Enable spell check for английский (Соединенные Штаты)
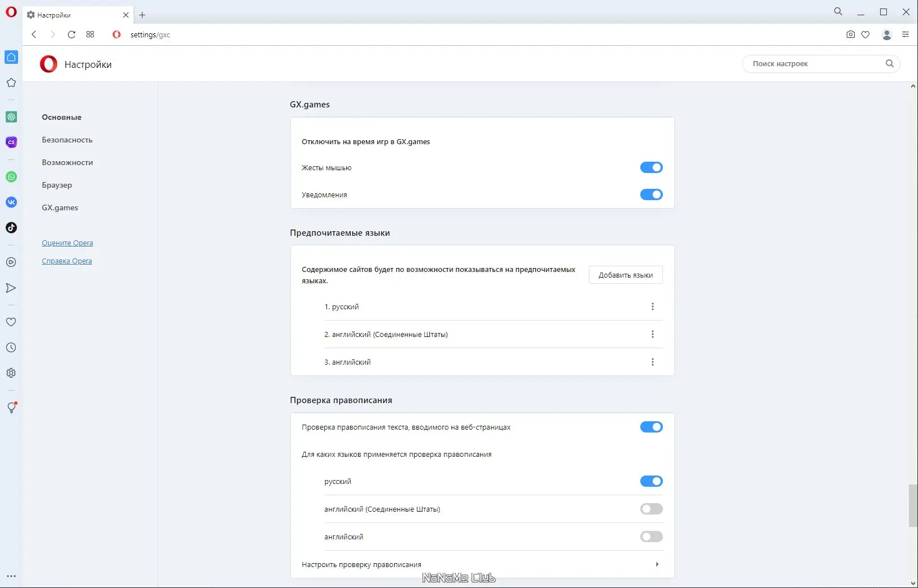Screen dimensions: 918x588 click(651, 509)
